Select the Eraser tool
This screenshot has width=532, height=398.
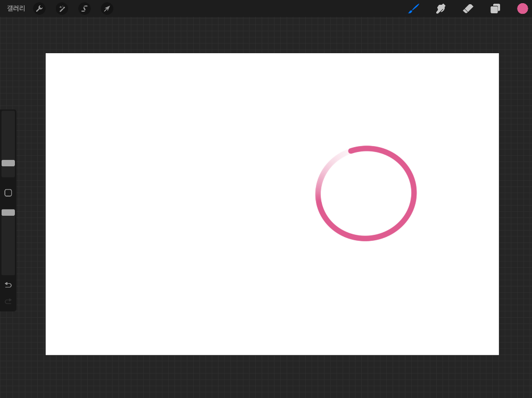(x=468, y=9)
